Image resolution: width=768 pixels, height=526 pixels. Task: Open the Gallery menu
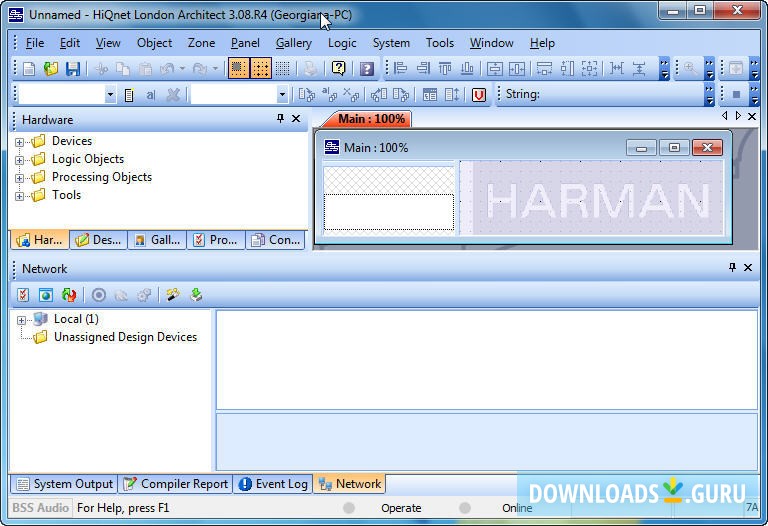294,43
